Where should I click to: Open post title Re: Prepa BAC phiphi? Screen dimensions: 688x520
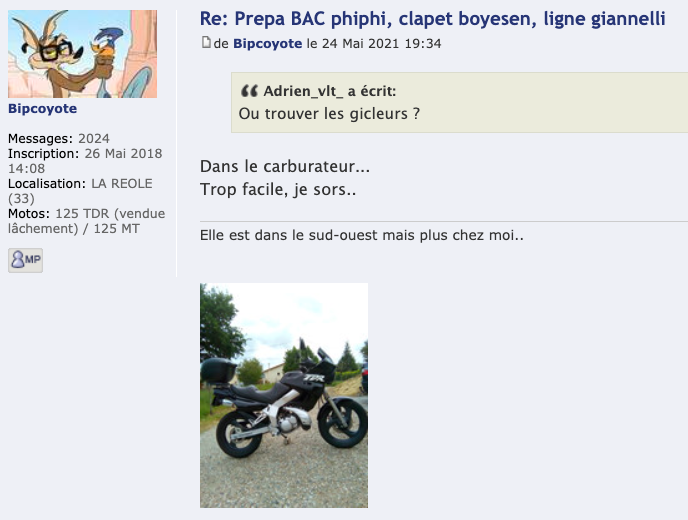click(433, 19)
